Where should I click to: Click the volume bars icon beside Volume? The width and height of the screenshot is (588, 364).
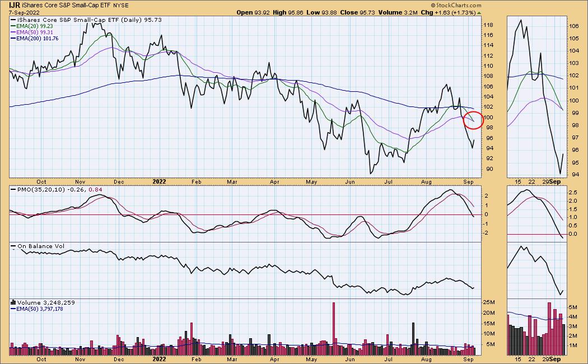click(x=13, y=302)
